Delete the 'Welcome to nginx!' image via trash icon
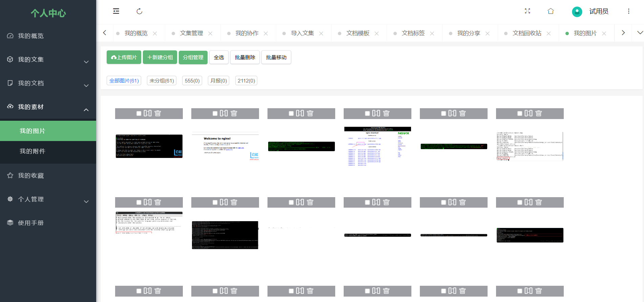The width and height of the screenshot is (644, 302). point(234,113)
